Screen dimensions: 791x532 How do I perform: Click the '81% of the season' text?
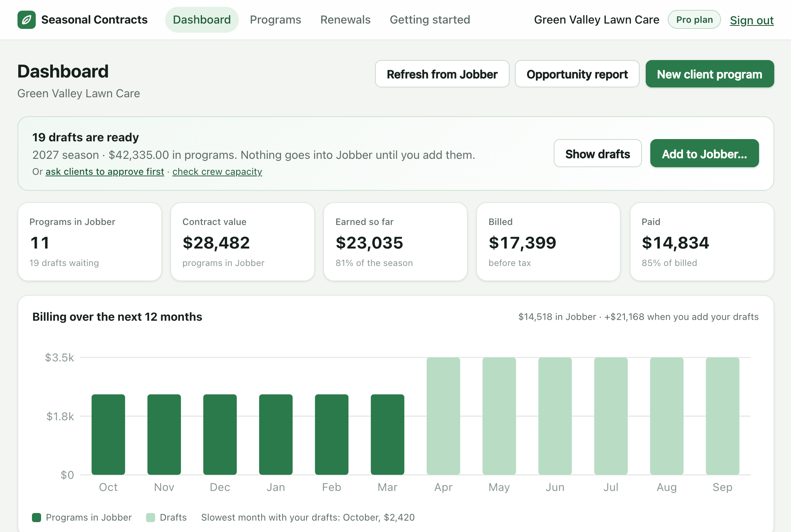[374, 263]
